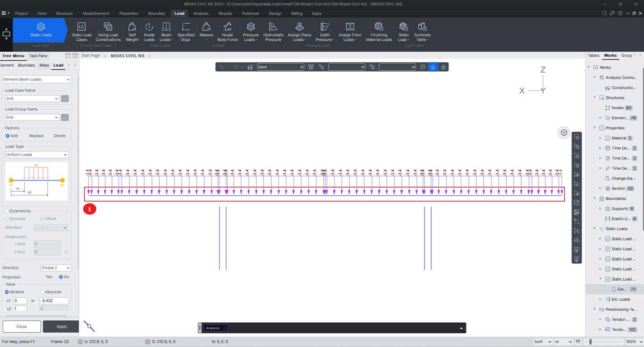Click the view cube icon
This screenshot has height=347, width=644.
pyautogui.click(x=564, y=133)
